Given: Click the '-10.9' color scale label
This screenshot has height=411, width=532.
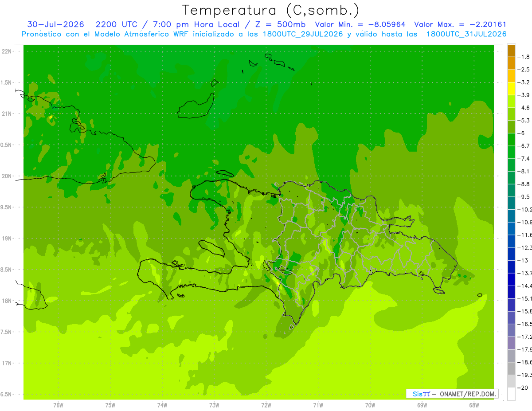Looking at the screenshot, I should coord(525,222).
